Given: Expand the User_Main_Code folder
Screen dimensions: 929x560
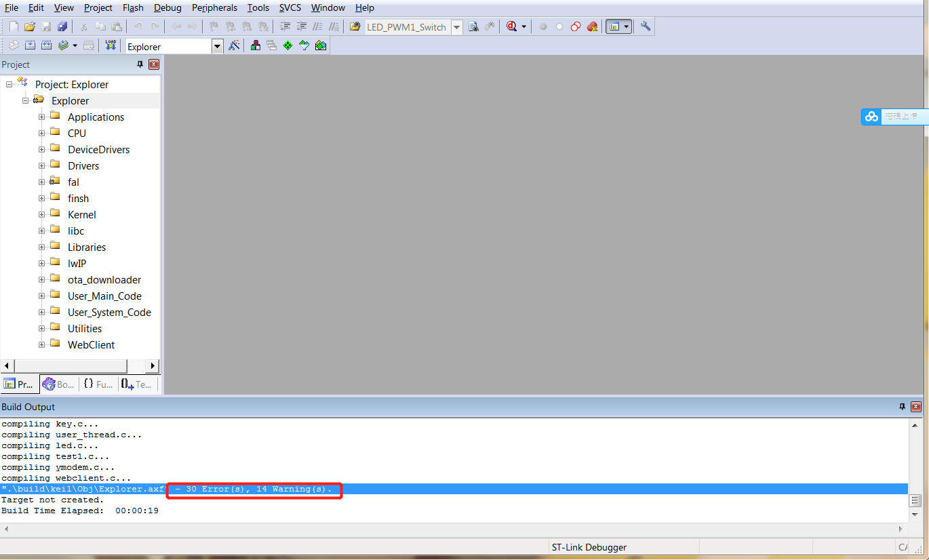Looking at the screenshot, I should tap(41, 296).
